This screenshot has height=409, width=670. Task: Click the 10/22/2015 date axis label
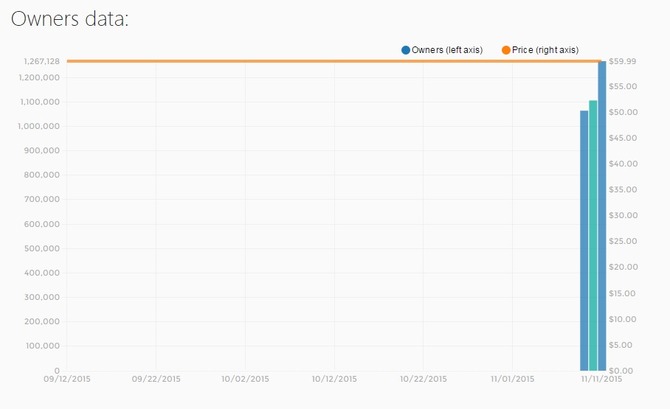423,379
